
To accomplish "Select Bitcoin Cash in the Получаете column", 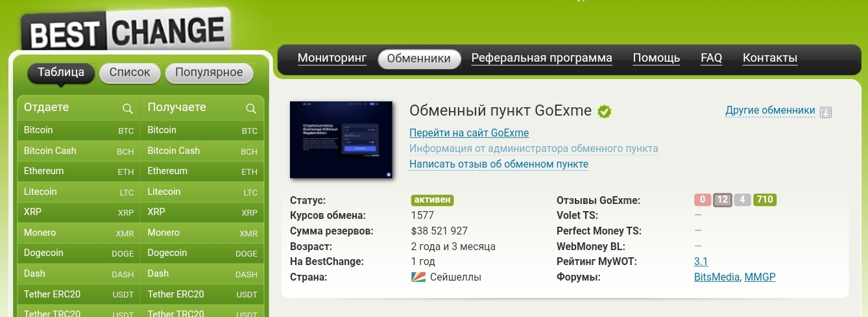I will pyautogui.click(x=202, y=151).
